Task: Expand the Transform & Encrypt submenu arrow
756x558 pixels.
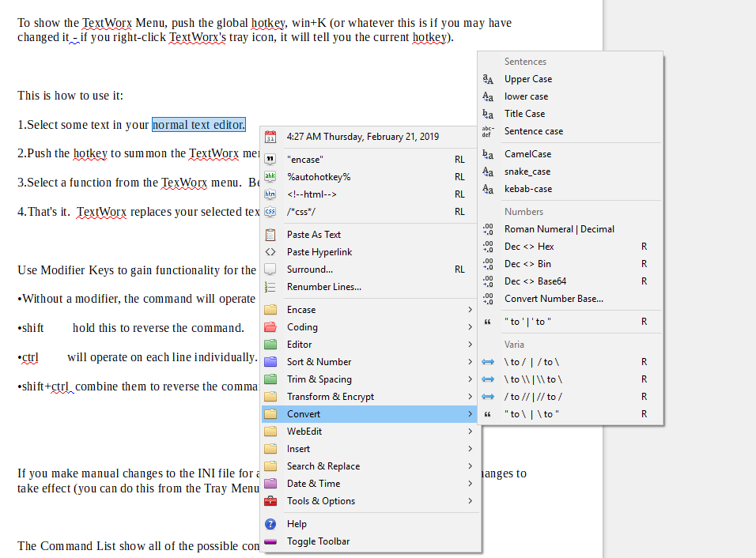Action: coord(470,397)
